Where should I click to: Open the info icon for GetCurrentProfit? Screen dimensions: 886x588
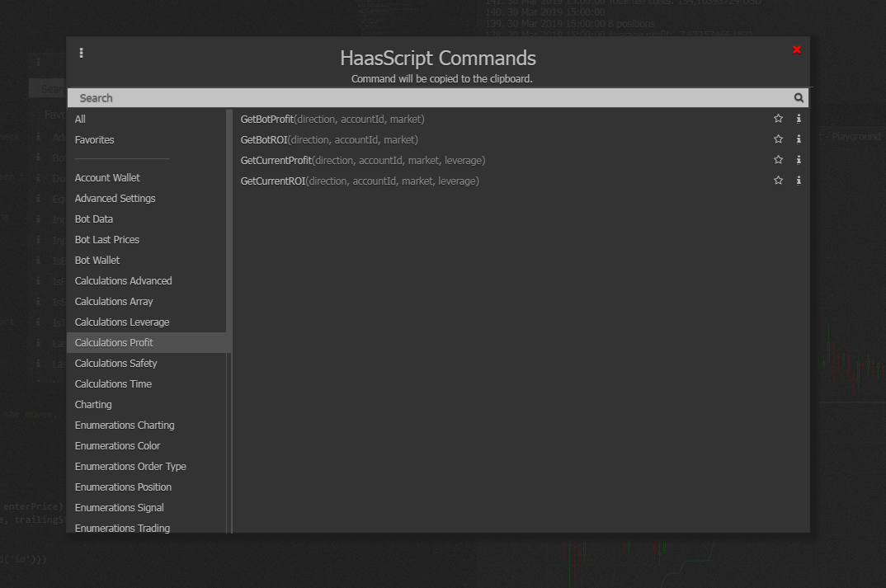coord(799,160)
